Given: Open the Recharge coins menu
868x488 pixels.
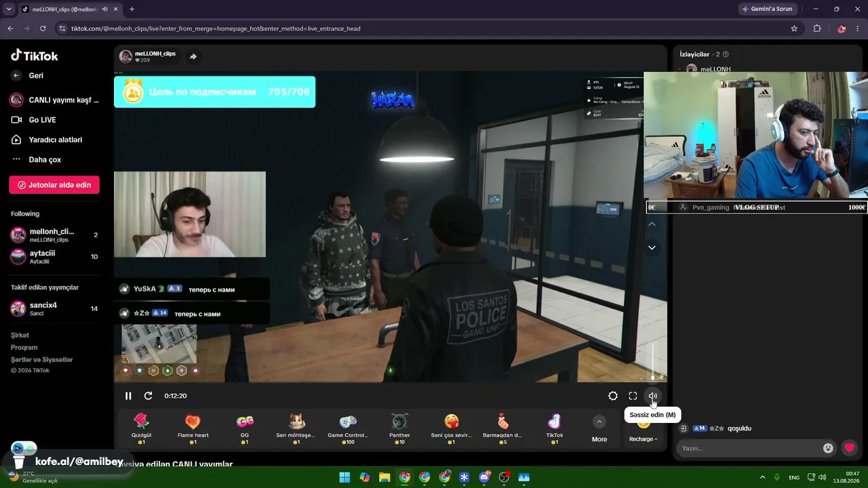Looking at the screenshot, I should pos(644,439).
